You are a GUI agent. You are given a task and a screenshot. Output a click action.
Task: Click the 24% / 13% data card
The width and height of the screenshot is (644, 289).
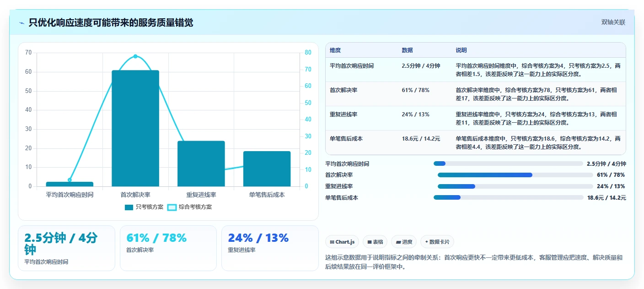click(270, 248)
